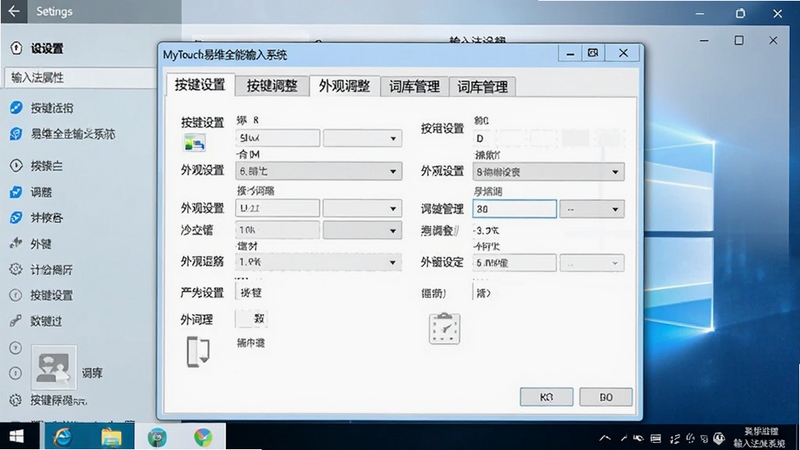
Task: Open File Explorer from taskbar
Action: tap(111, 437)
